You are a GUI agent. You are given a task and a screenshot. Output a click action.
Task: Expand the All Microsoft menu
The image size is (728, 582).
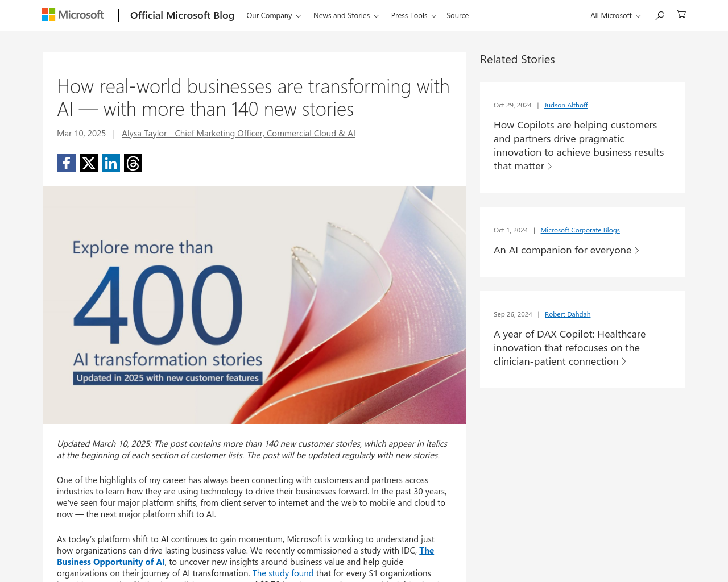pyautogui.click(x=615, y=15)
